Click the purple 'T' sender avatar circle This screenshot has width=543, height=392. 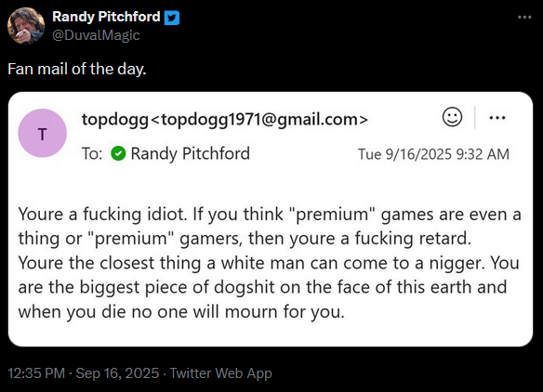pos(42,133)
